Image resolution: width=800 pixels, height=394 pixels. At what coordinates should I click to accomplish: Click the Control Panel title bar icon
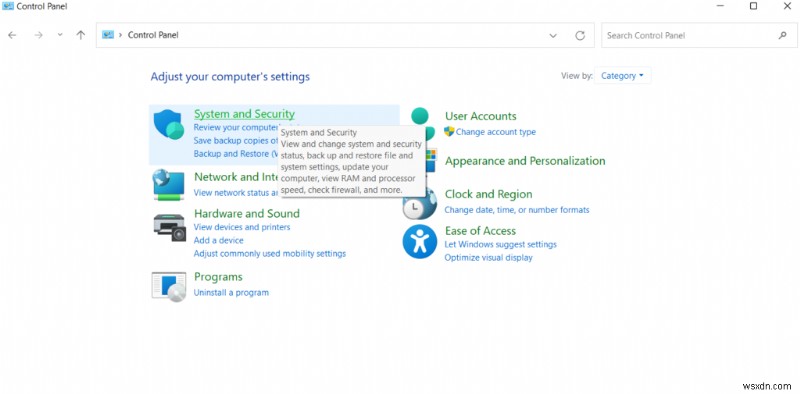pos(8,6)
